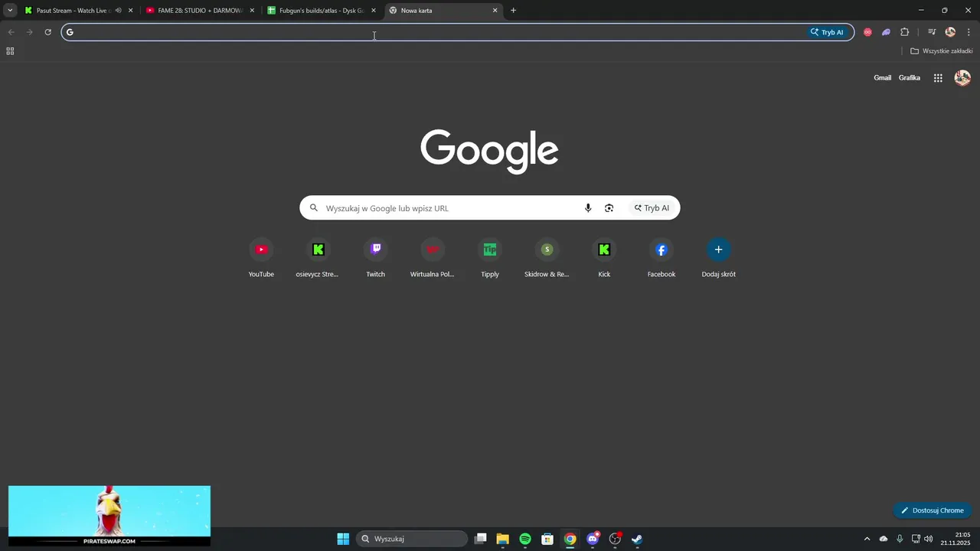
Task: Click Tryb AI in Google search box
Action: pos(652,208)
